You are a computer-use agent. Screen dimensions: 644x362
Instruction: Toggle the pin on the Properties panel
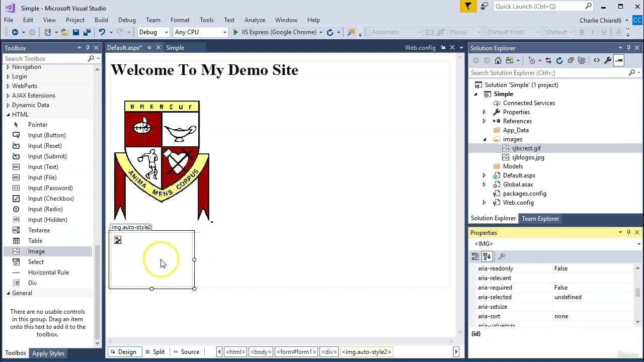coord(628,233)
